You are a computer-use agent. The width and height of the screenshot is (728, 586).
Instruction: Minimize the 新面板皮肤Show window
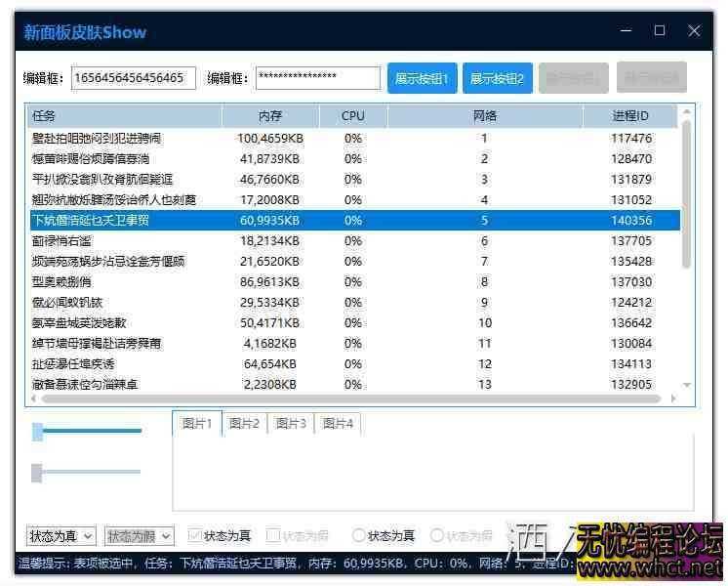(626, 31)
